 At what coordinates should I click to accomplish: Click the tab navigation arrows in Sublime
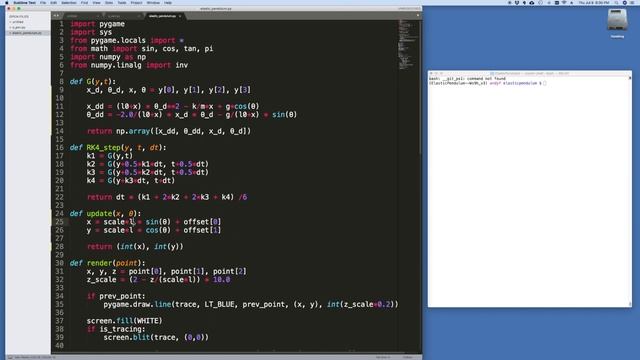click(56, 16)
